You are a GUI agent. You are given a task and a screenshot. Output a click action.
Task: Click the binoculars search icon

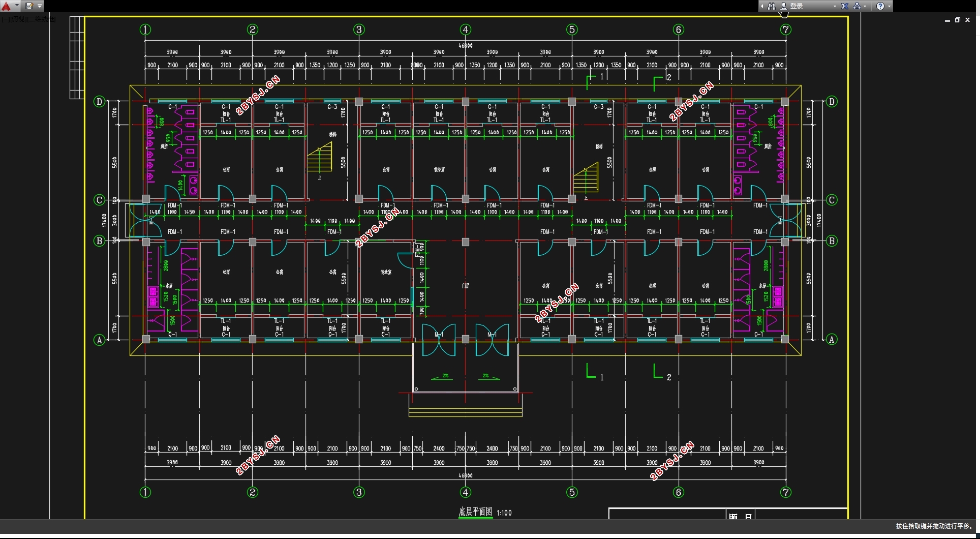point(772,6)
